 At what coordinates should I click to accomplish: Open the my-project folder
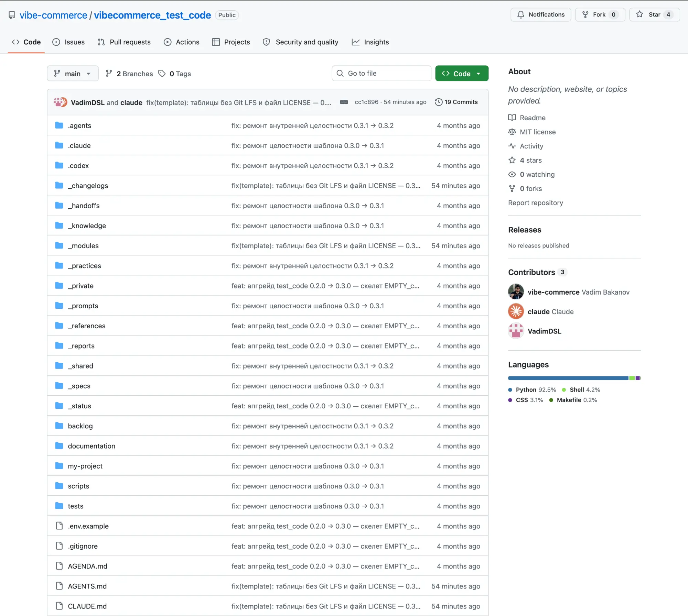[85, 466]
